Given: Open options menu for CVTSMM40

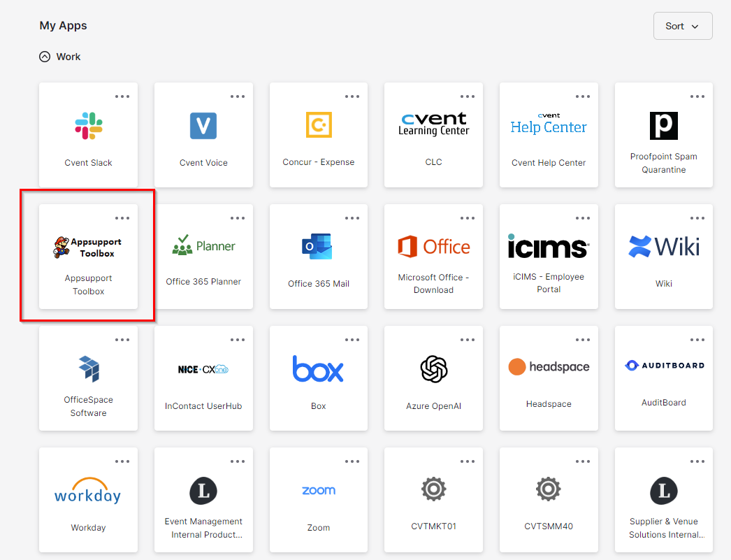Looking at the screenshot, I should (582, 461).
